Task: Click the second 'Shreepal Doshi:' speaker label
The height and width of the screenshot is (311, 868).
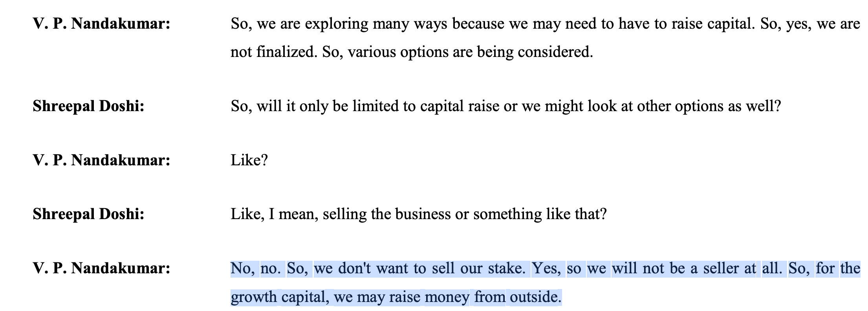Action: 88,214
